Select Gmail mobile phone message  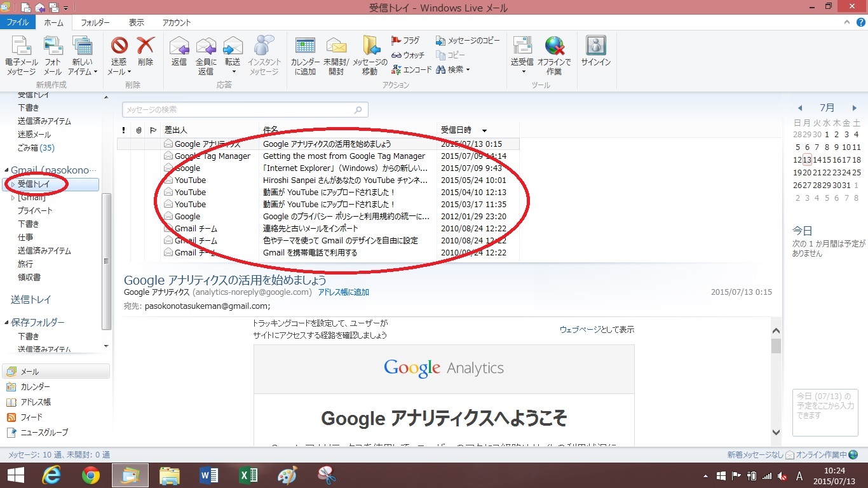point(318,253)
